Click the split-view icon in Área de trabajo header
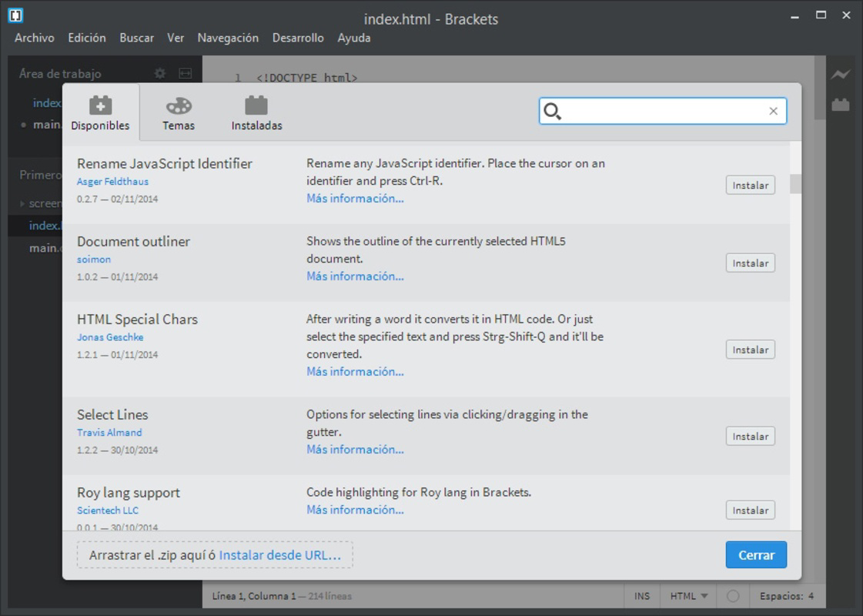 click(x=183, y=74)
